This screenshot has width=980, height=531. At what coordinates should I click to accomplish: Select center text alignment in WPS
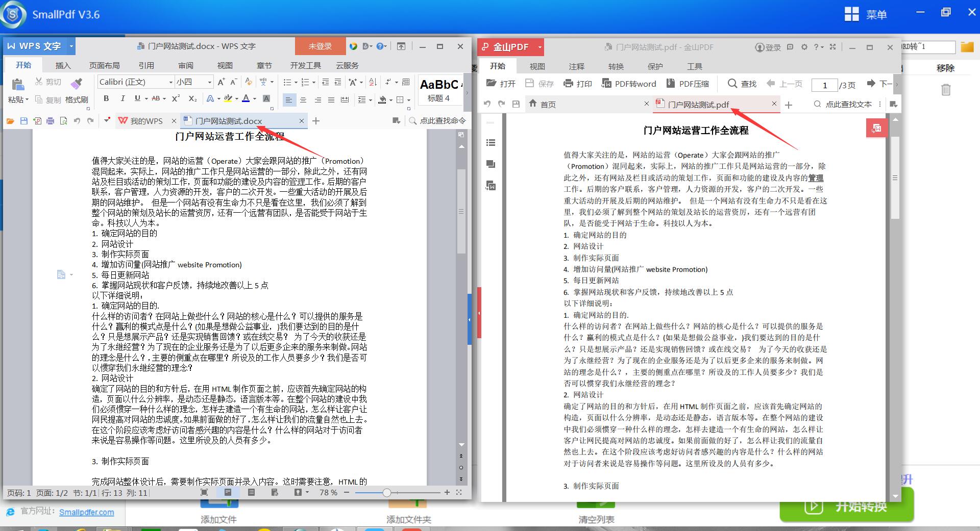[303, 100]
